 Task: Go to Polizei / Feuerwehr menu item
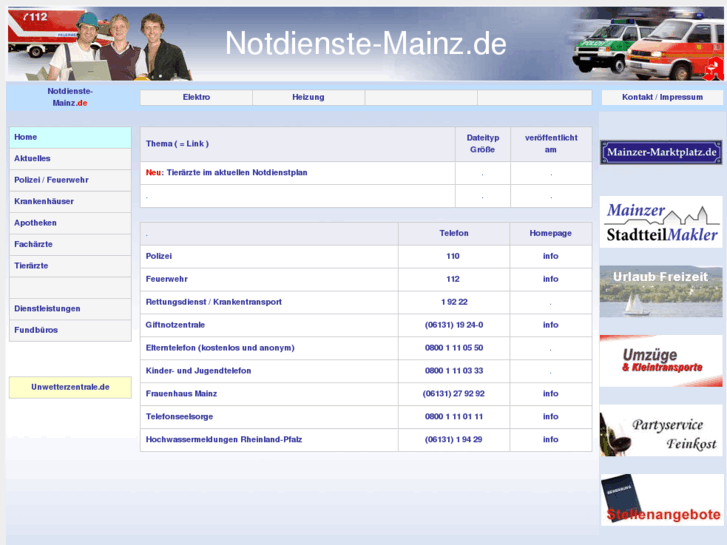(x=70, y=180)
